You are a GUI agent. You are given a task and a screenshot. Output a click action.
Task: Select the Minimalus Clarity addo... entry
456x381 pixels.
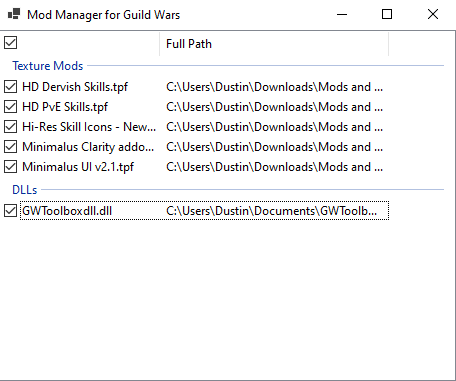coord(88,147)
